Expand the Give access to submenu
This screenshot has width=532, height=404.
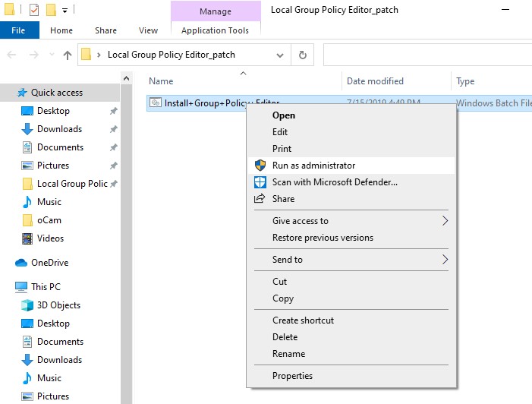445,221
